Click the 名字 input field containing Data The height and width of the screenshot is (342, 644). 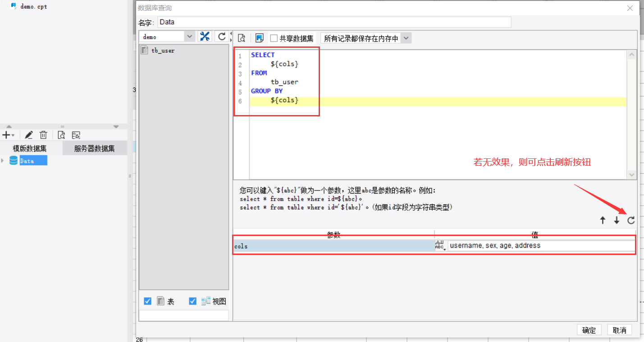pyautogui.click(x=334, y=22)
